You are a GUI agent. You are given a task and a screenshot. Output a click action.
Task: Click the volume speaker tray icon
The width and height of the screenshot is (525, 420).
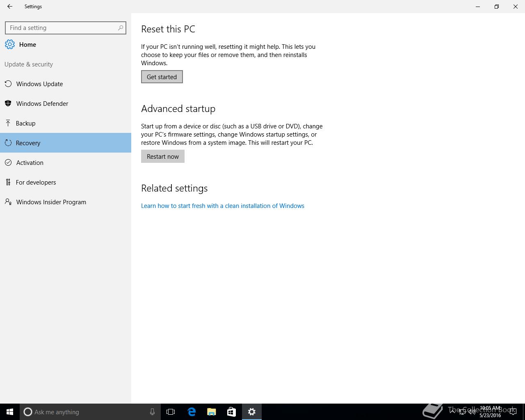[472, 412]
